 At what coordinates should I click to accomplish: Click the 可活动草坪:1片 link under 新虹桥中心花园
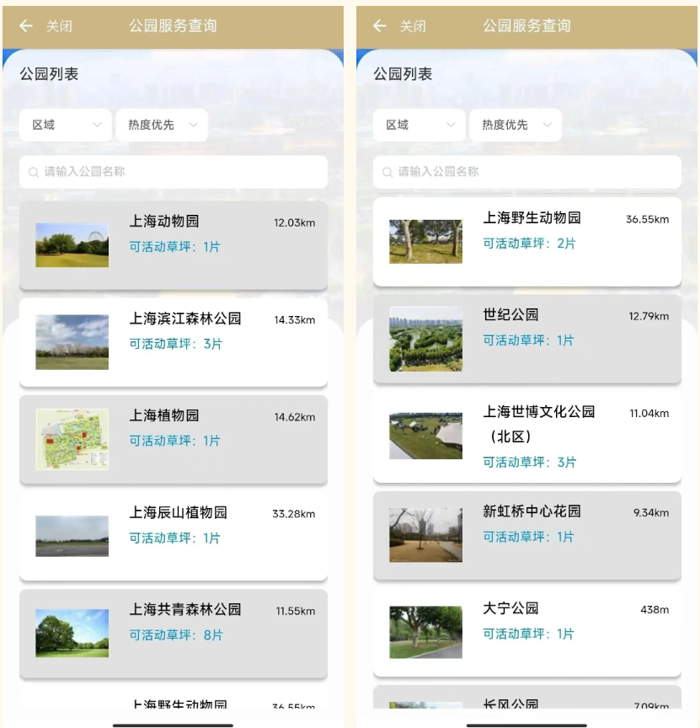527,537
